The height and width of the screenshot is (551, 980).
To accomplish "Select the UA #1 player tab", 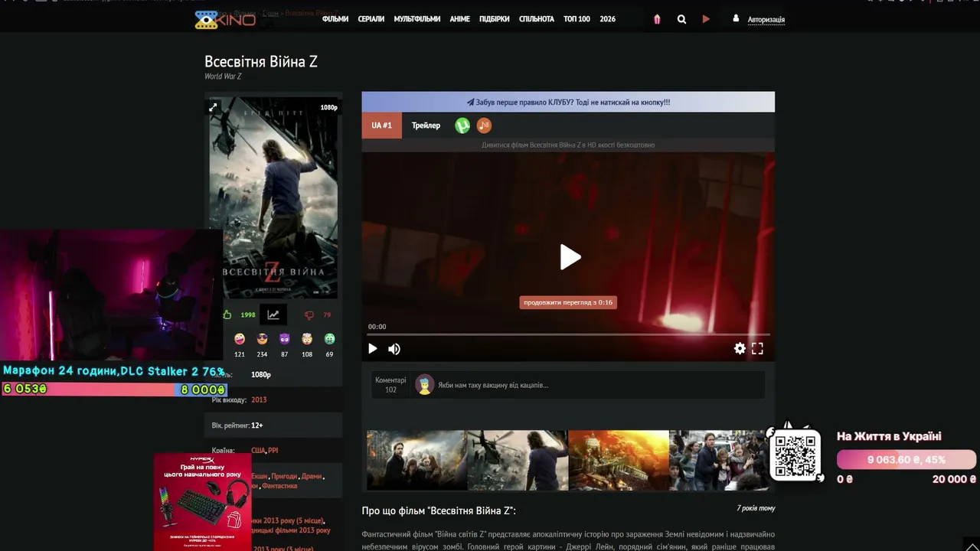I will click(x=381, y=126).
